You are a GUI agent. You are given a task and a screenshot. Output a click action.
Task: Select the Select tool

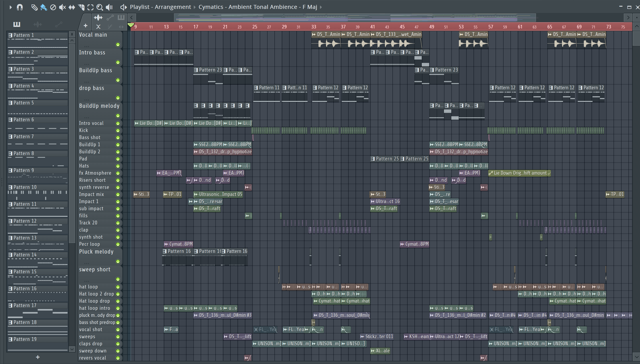pos(90,7)
